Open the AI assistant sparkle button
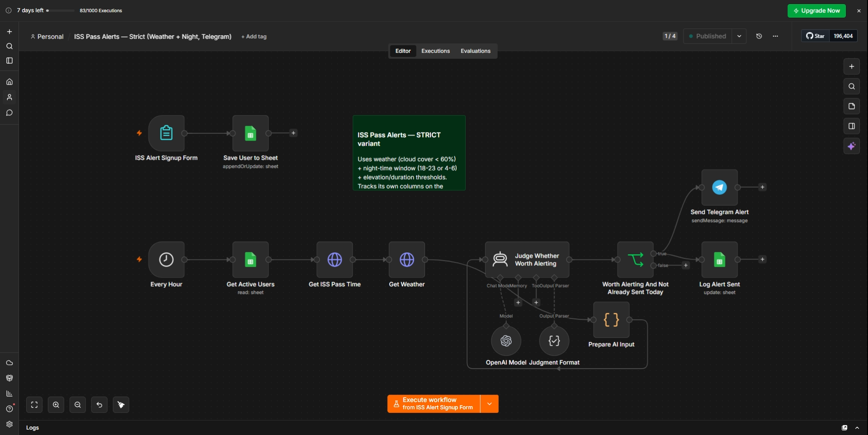Viewport: 868px width, 435px height. point(852,146)
